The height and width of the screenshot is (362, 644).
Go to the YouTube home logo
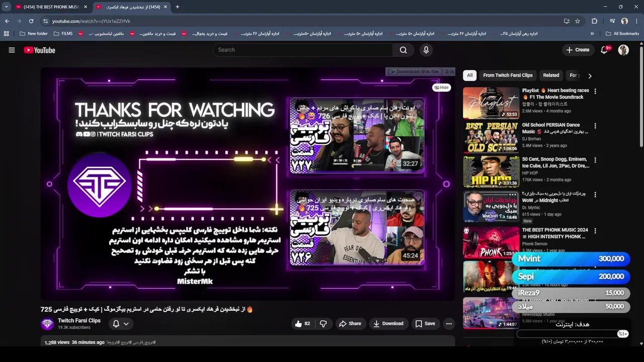pyautogui.click(x=39, y=50)
